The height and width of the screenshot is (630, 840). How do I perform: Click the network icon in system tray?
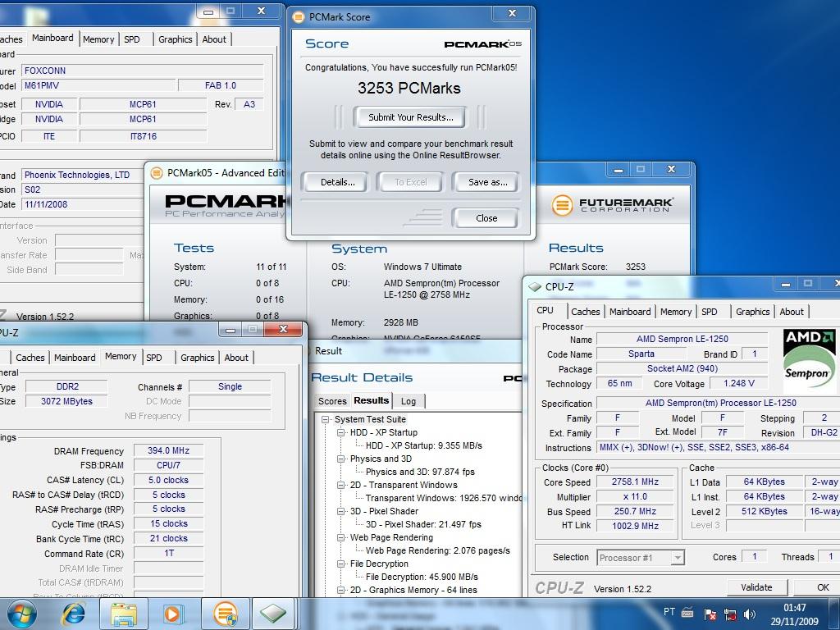729,614
